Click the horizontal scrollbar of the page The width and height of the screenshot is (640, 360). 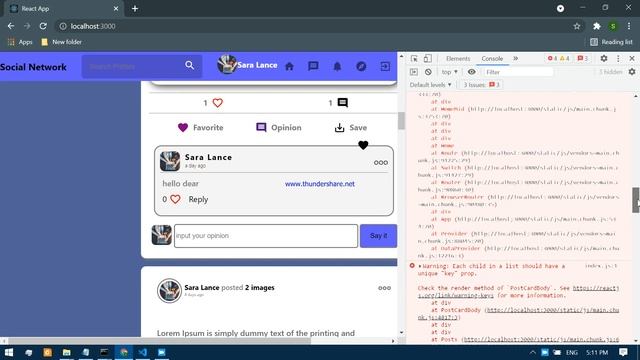coord(159,340)
